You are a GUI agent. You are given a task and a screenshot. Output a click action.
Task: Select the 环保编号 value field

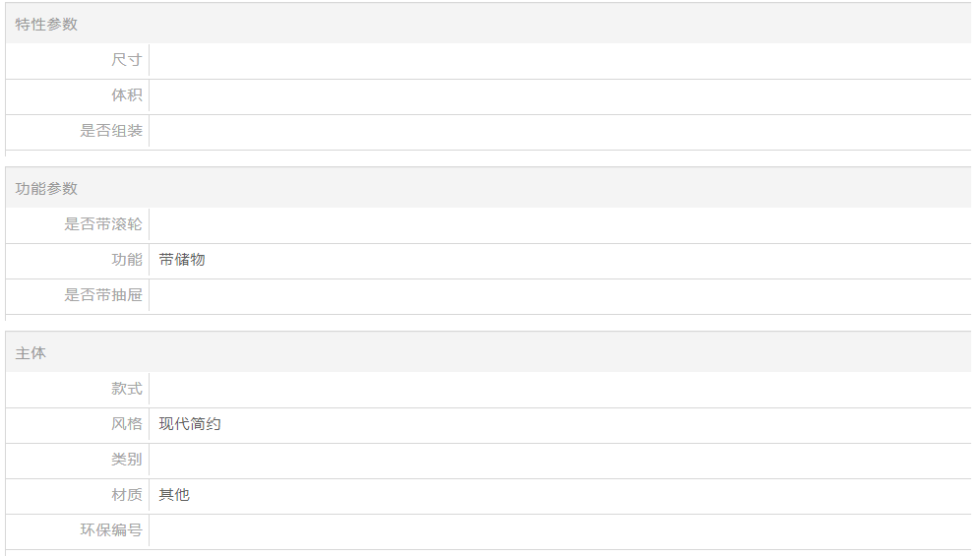pyautogui.click(x=560, y=530)
